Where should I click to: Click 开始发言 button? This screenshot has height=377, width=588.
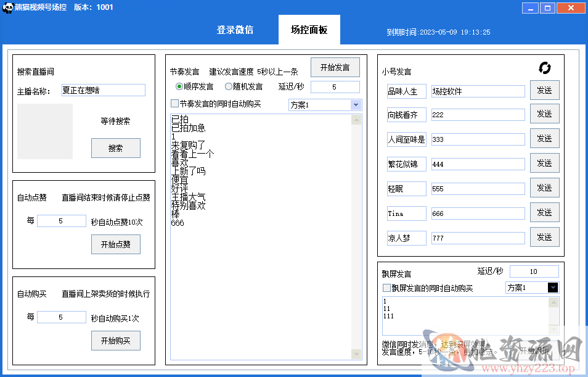pos(335,67)
